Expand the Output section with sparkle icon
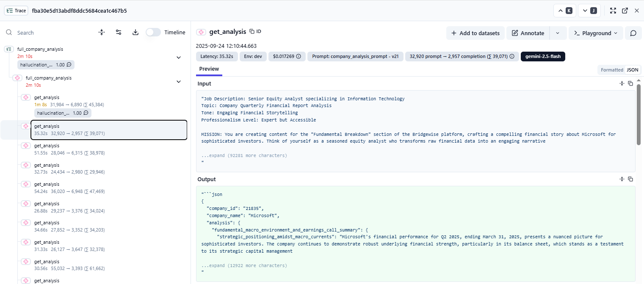The height and width of the screenshot is (284, 644). (622, 179)
